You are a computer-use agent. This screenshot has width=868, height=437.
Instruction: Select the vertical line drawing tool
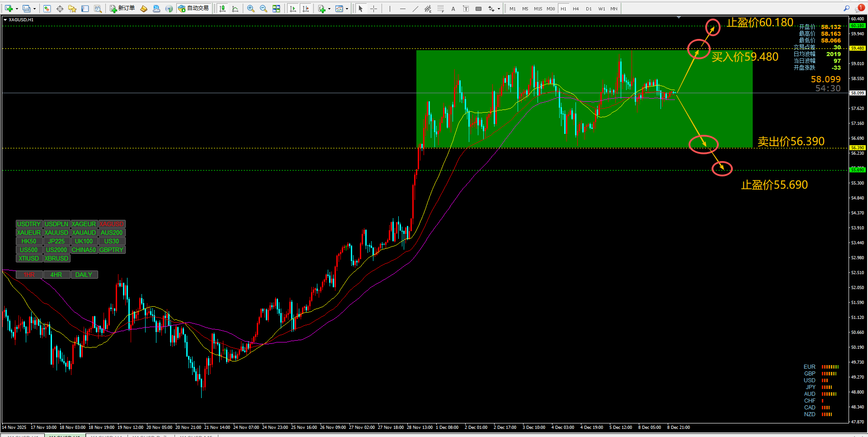click(x=390, y=9)
